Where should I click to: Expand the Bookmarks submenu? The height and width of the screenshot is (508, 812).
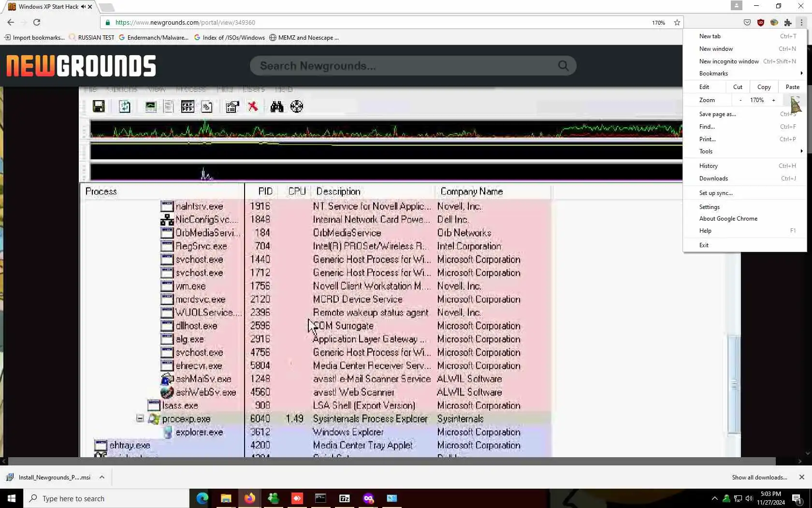[745, 74]
